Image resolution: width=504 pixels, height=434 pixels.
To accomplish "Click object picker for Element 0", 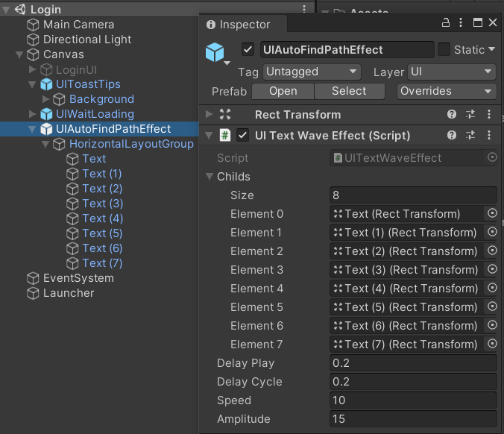I will (x=491, y=214).
